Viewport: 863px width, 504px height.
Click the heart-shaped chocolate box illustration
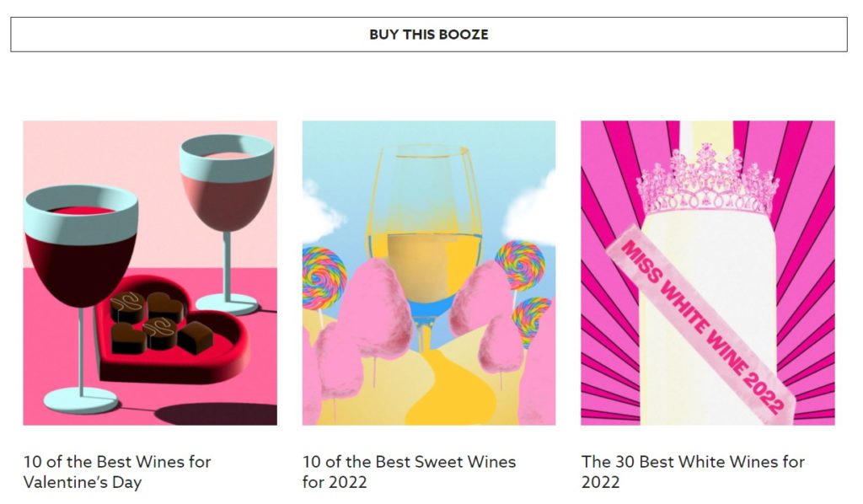coord(172,330)
